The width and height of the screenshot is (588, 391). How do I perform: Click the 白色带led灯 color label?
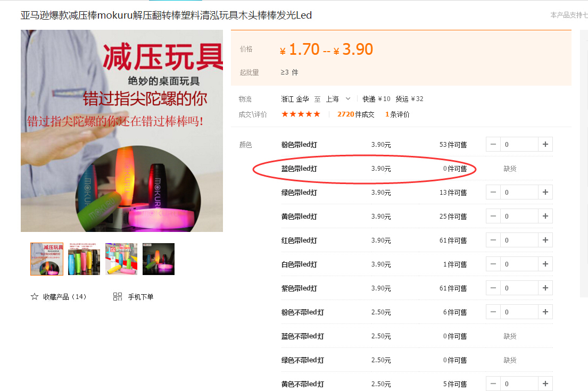pyautogui.click(x=299, y=265)
